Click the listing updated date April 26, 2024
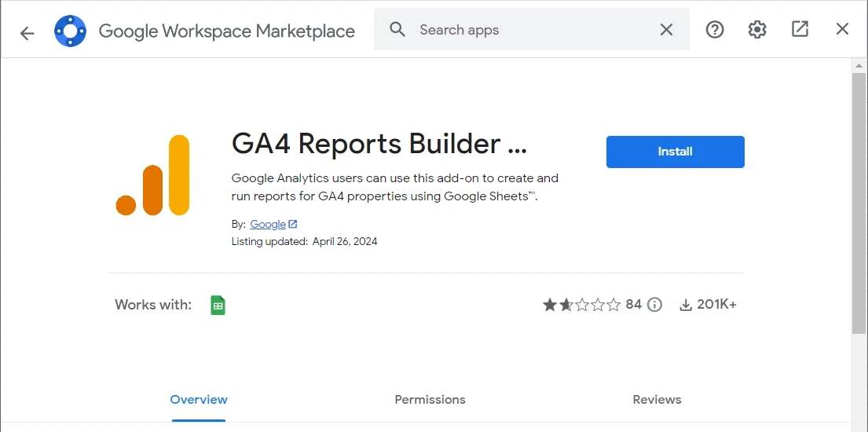Viewport: 868px width, 432px height. pos(345,241)
